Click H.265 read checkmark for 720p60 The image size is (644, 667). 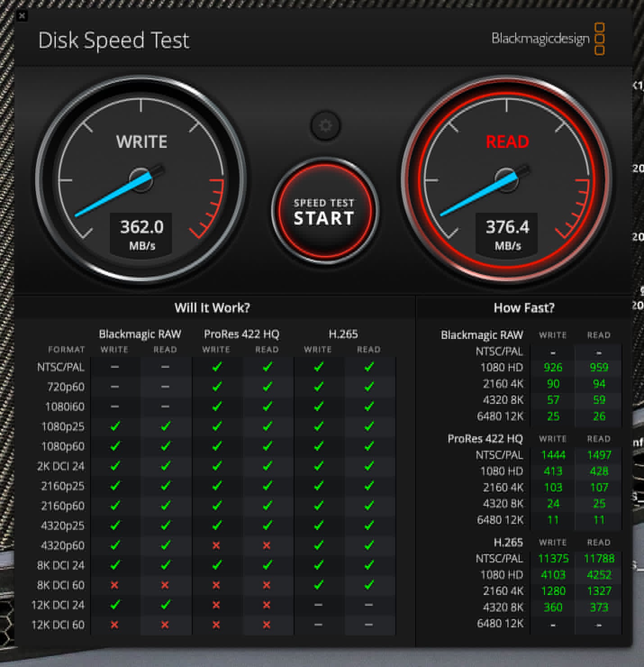(x=369, y=387)
